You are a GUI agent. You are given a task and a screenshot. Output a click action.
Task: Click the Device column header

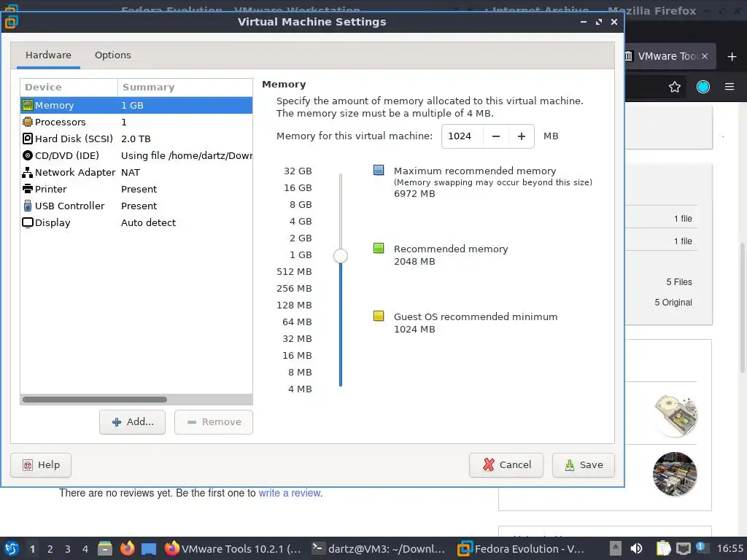coord(69,87)
